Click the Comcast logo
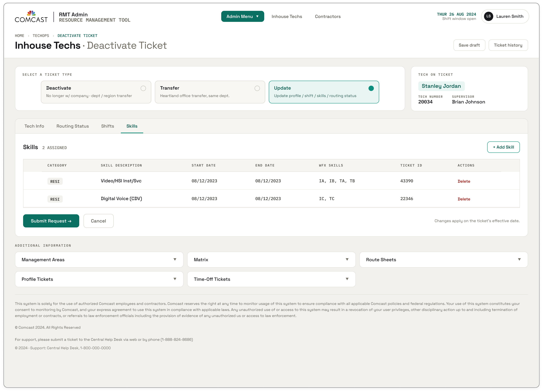The height and width of the screenshot is (392, 543). point(31,17)
